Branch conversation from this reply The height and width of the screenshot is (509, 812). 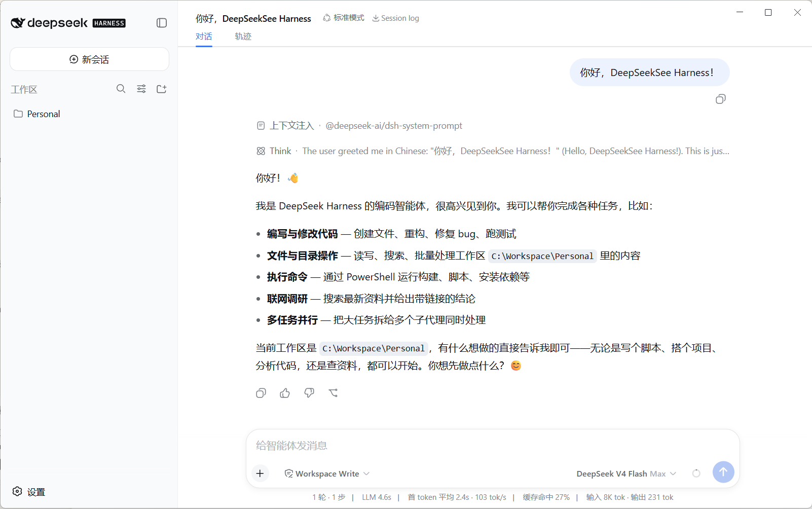tap(333, 393)
